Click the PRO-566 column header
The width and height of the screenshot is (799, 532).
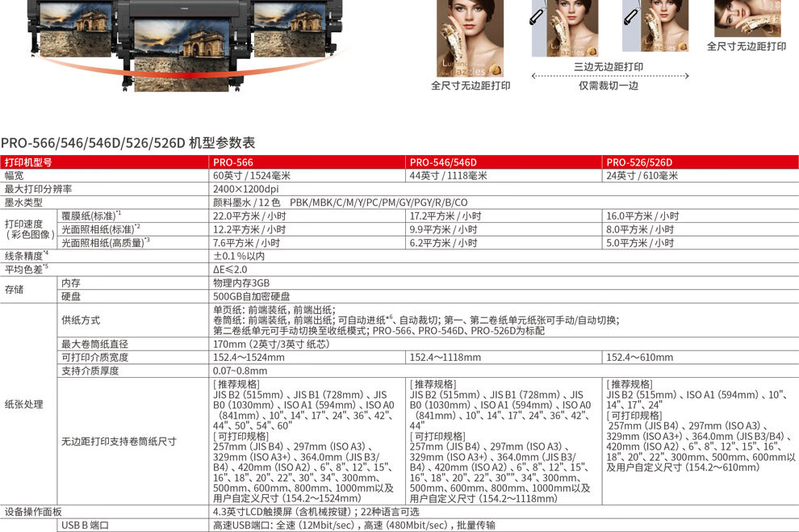click(233, 162)
